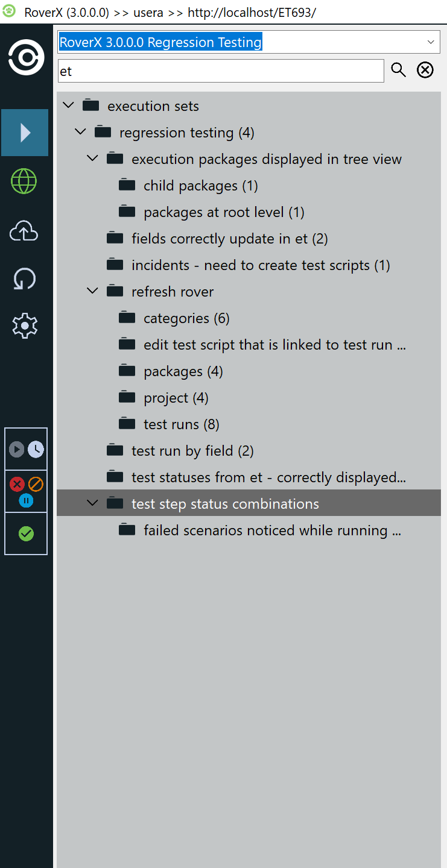Clear search with the circled X icon
Image resolution: width=447 pixels, height=868 pixels.
pos(425,71)
